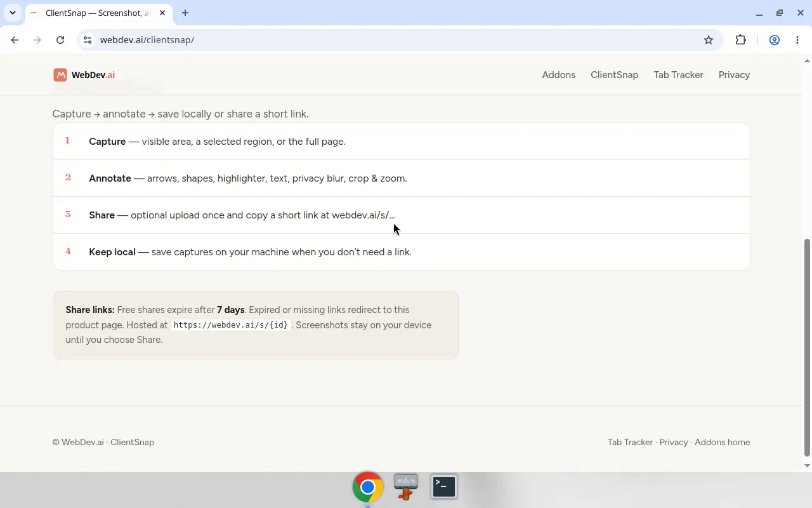Viewport: 812px width, 508px height.
Task: Select the ClientSnap browser tab
Action: click(x=98, y=13)
